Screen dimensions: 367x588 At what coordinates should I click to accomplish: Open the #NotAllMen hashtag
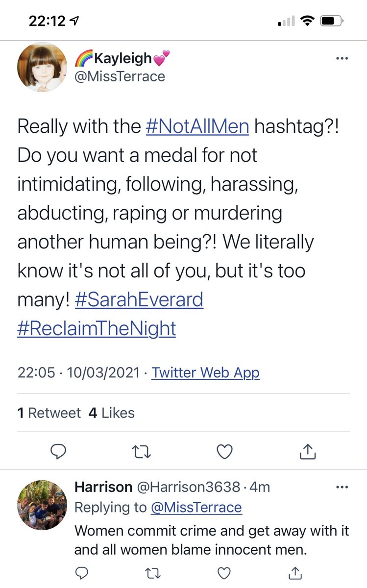[197, 127]
